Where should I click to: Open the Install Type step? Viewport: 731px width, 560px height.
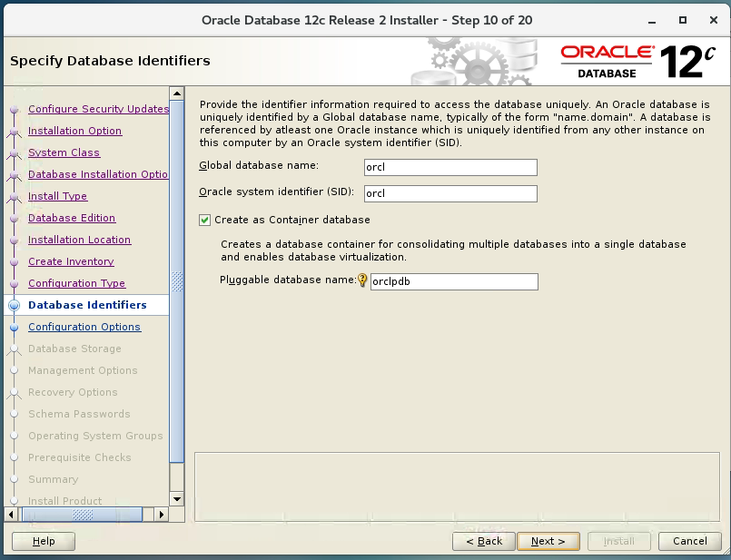pos(57,196)
